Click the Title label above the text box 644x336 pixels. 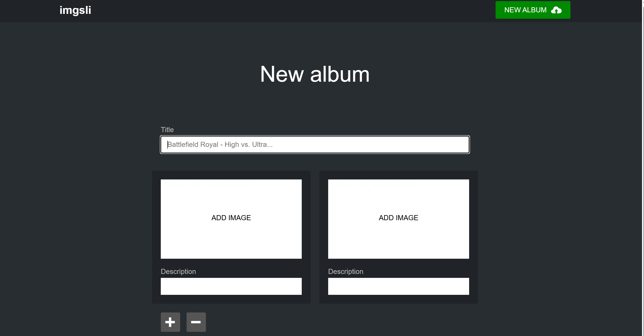167,129
